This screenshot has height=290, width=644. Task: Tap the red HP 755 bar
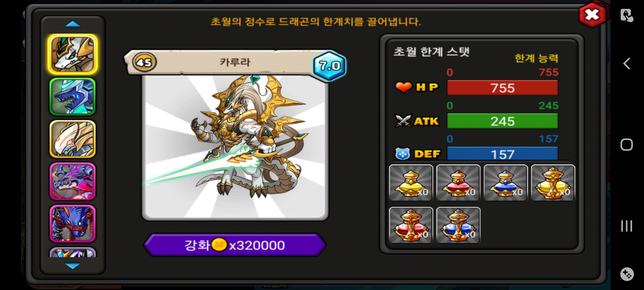(x=502, y=88)
